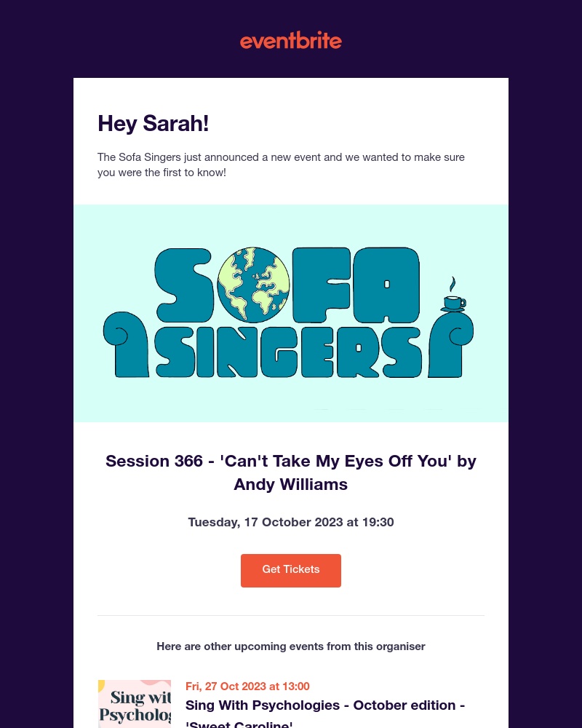This screenshot has height=728, width=582.
Task: Click the Get Tickets button
Action: 291,570
